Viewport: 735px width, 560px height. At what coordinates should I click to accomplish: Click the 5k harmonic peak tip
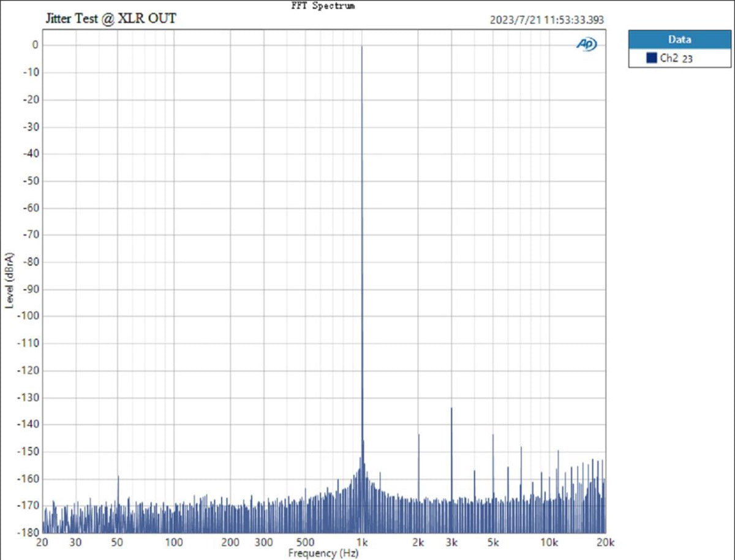tap(493, 435)
